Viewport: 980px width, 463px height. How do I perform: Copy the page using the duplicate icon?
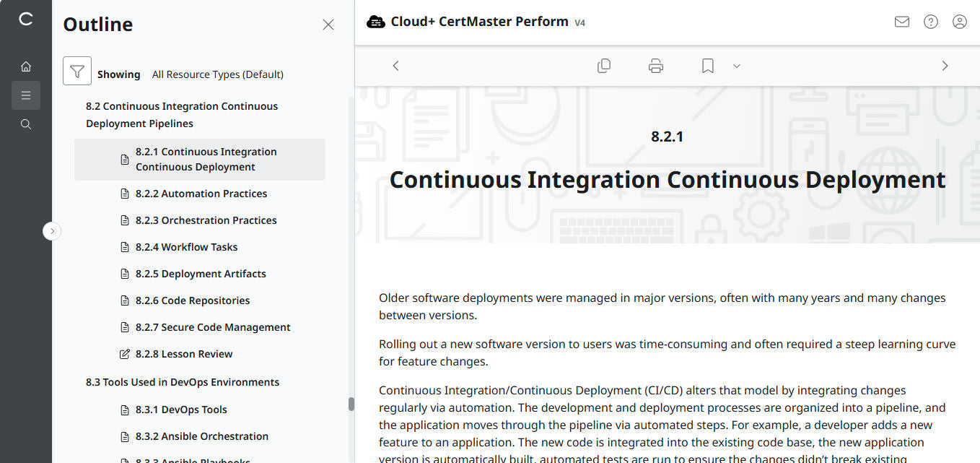[x=604, y=65]
